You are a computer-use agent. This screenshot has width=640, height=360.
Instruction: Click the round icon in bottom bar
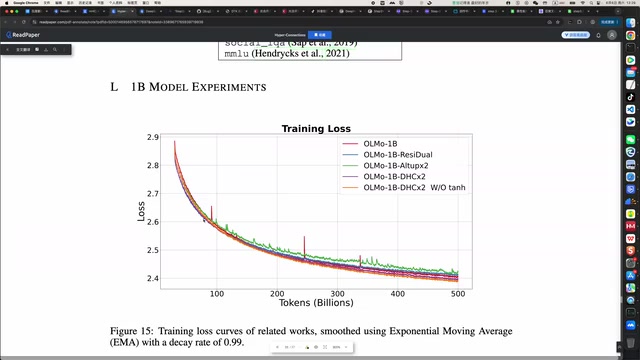coord(316,347)
